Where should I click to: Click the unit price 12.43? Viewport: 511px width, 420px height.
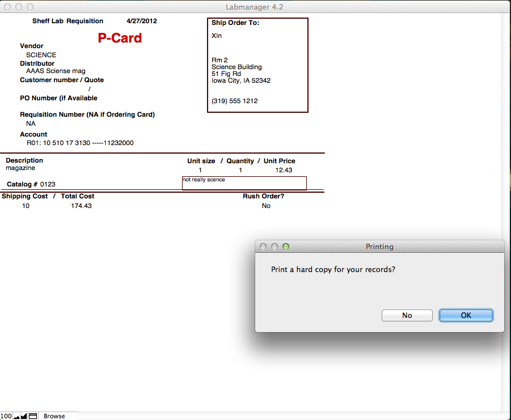(x=284, y=170)
